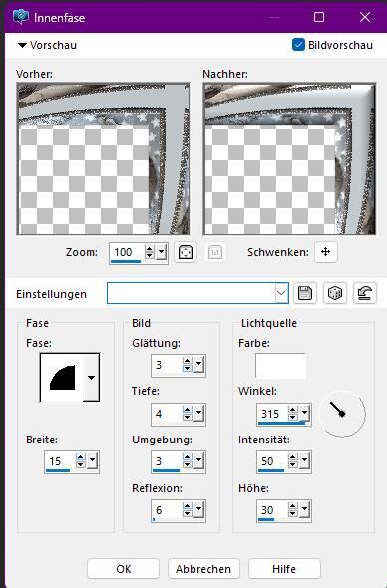Click the Abbrechen button
387x588 pixels.
point(203,569)
